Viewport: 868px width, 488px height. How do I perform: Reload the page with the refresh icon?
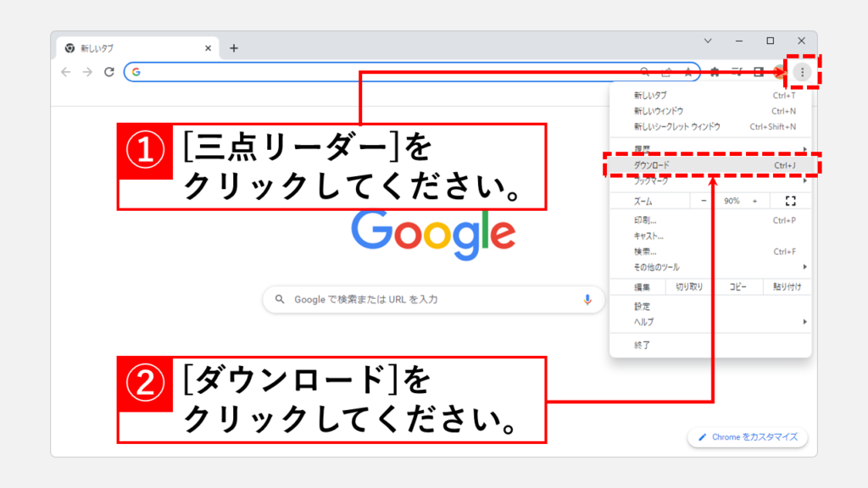click(x=109, y=72)
